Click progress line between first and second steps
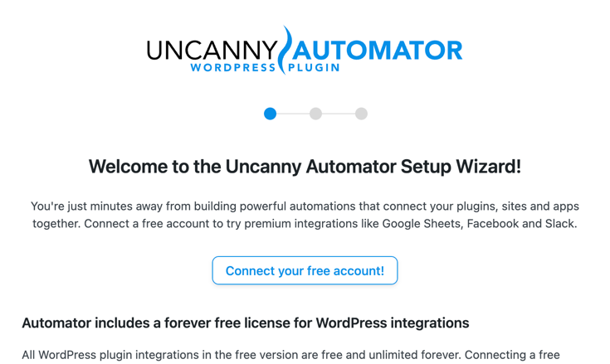The image size is (610, 364). coord(293,114)
